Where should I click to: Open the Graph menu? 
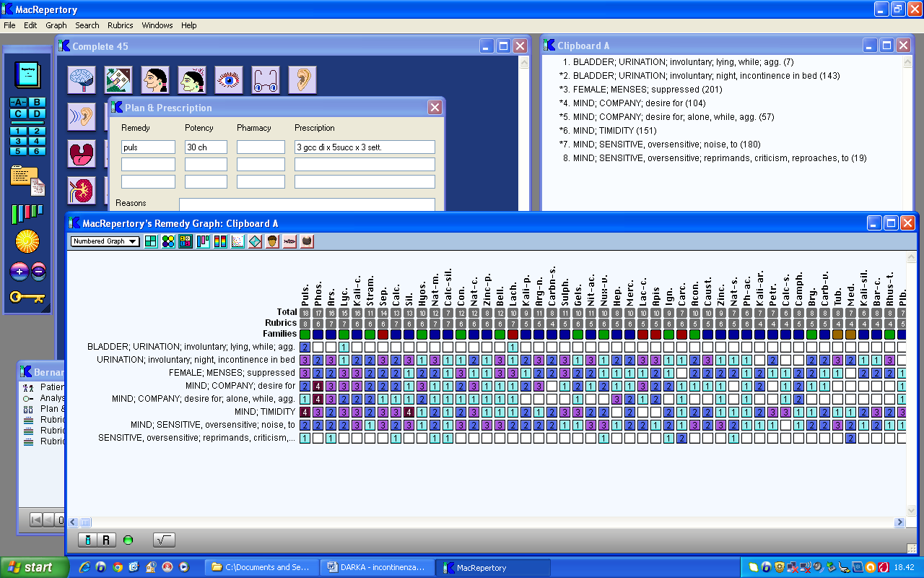[56, 25]
